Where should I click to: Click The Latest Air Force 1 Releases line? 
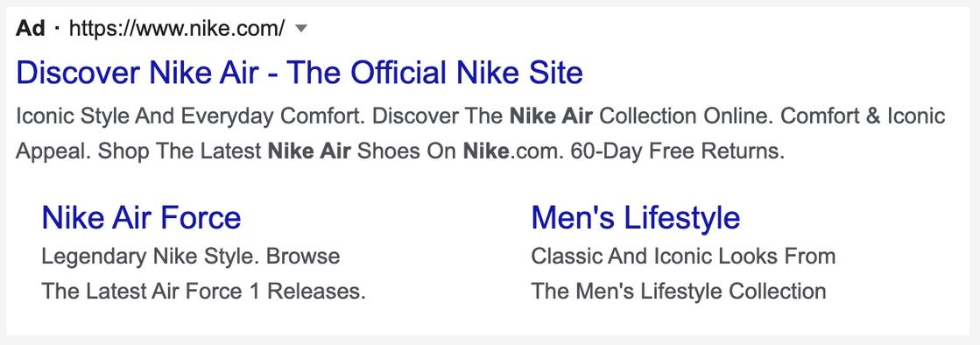pos(203,292)
